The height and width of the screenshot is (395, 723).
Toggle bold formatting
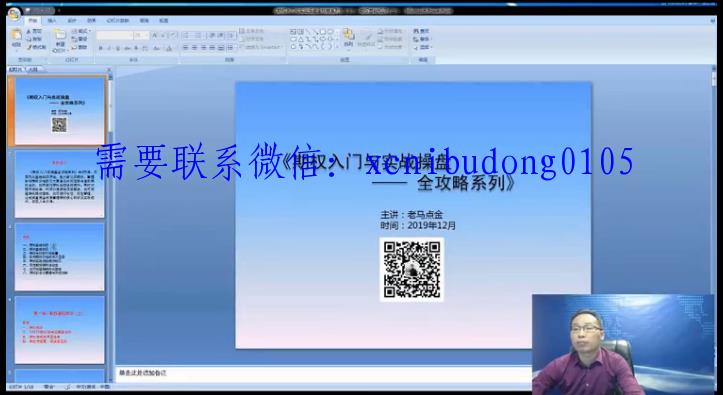(x=101, y=48)
